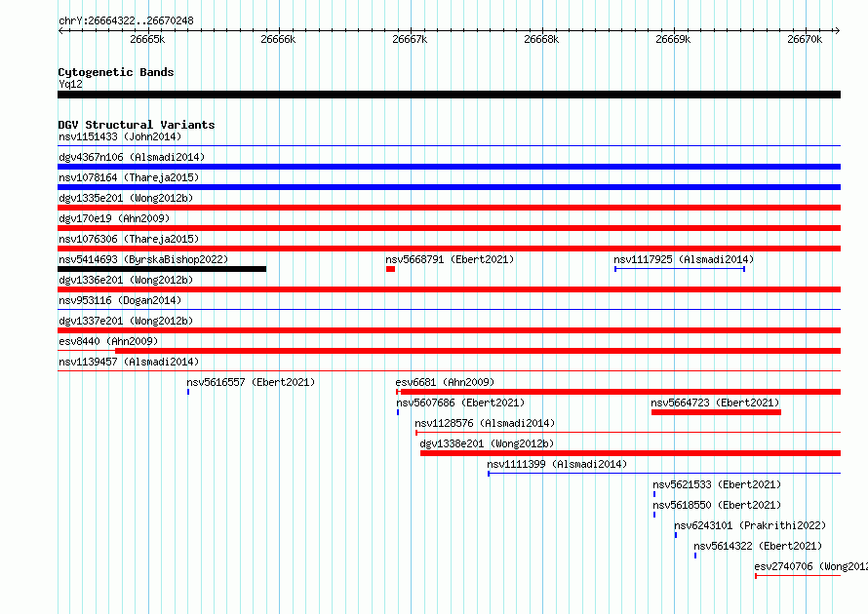This screenshot has width=868, height=614.
Task: Open the nsv6243101 (Prakrithi2022) label
Action: [750, 525]
